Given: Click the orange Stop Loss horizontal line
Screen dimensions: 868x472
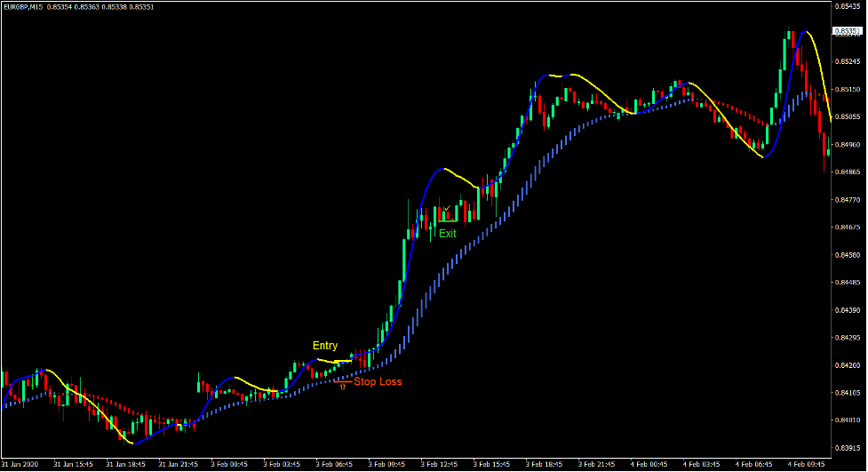Looking at the screenshot, I should pyautogui.click(x=342, y=381).
